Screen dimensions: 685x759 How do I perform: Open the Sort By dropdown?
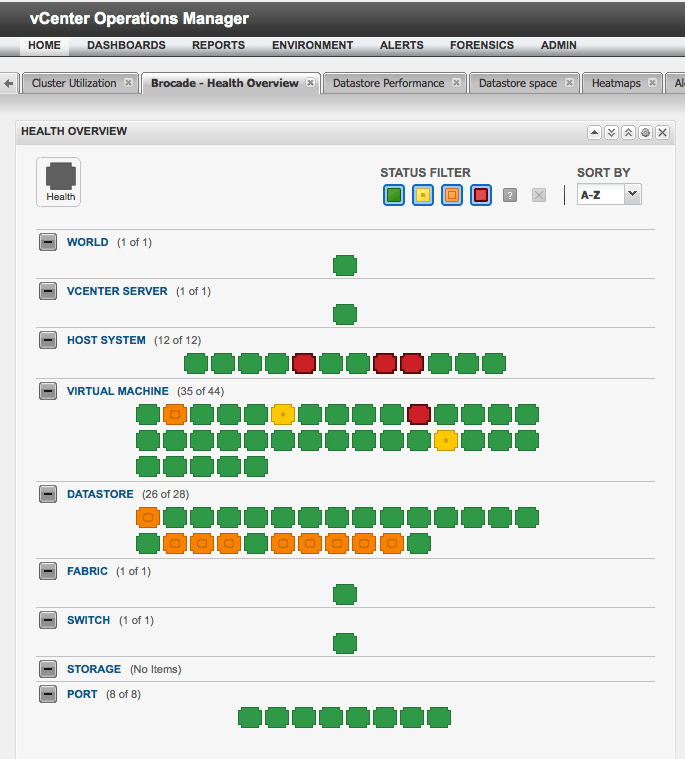click(609, 195)
